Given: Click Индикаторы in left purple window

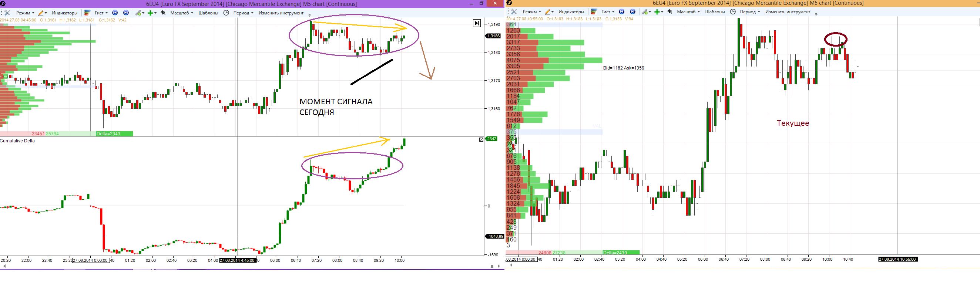Looking at the screenshot, I should click(x=65, y=13).
